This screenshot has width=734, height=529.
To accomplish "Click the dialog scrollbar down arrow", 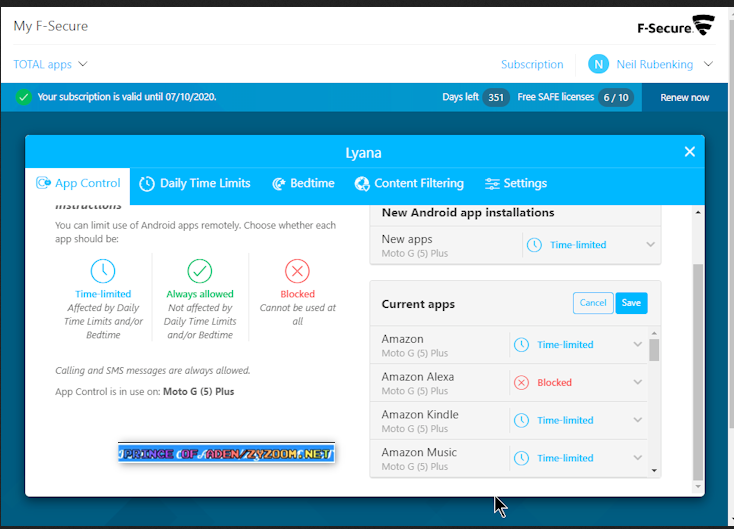I will pos(698,487).
